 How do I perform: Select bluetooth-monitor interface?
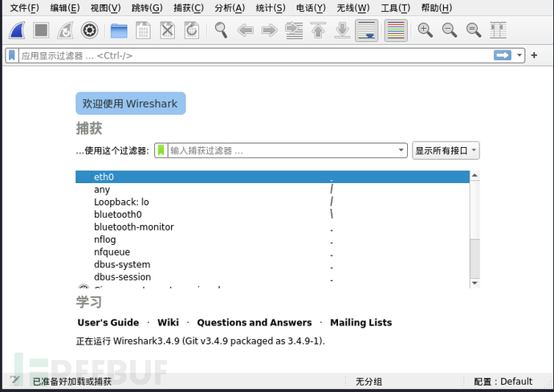click(x=272, y=227)
